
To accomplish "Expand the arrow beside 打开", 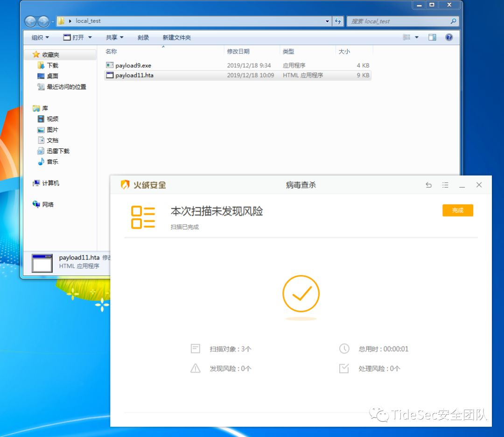I will 90,38.
